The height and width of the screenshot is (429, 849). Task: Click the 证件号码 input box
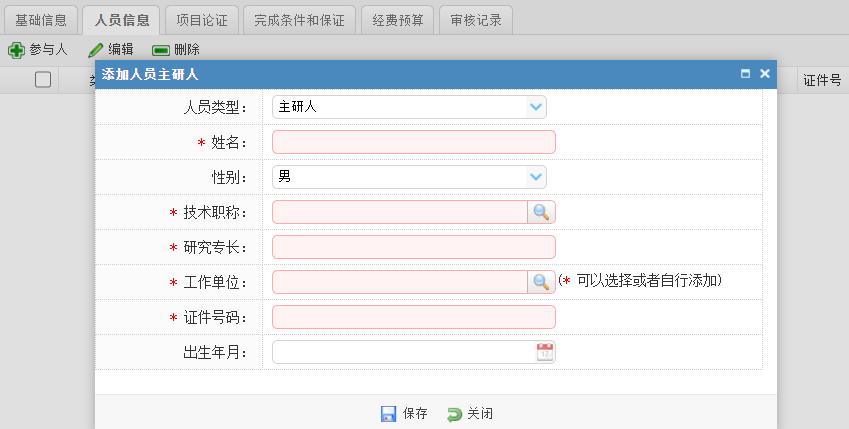click(413, 317)
